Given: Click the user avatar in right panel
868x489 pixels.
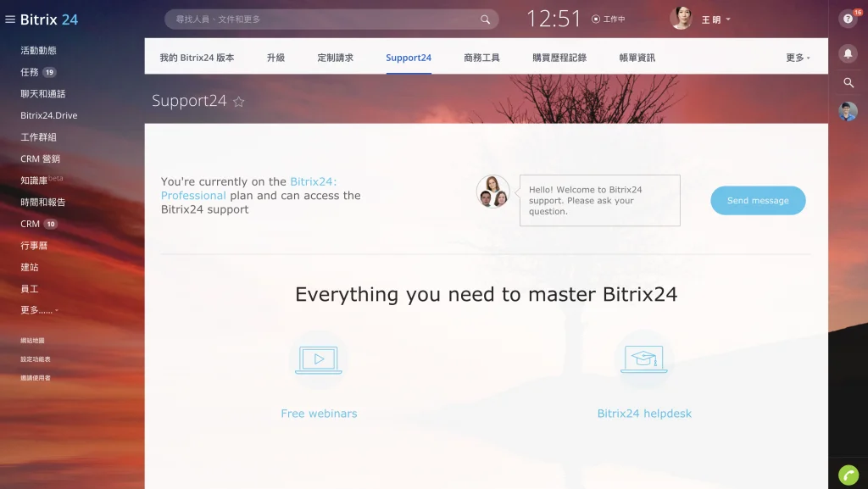Looking at the screenshot, I should coord(848,112).
